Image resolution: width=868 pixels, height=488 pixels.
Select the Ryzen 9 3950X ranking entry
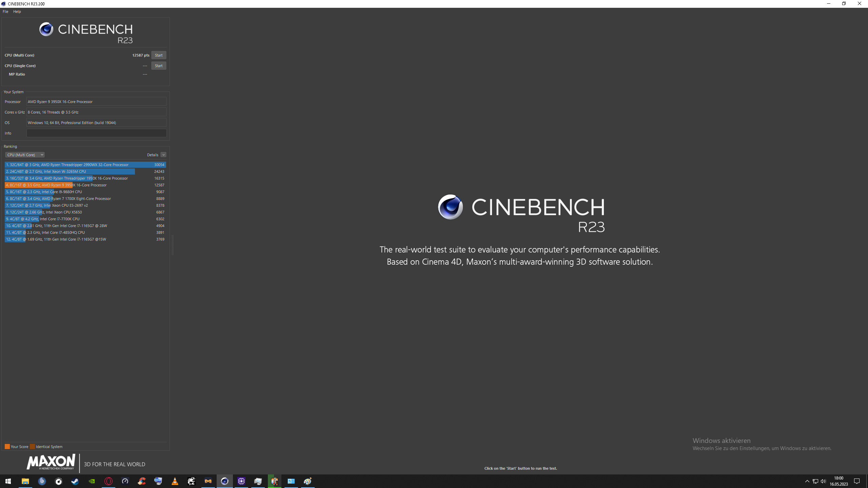click(x=85, y=185)
